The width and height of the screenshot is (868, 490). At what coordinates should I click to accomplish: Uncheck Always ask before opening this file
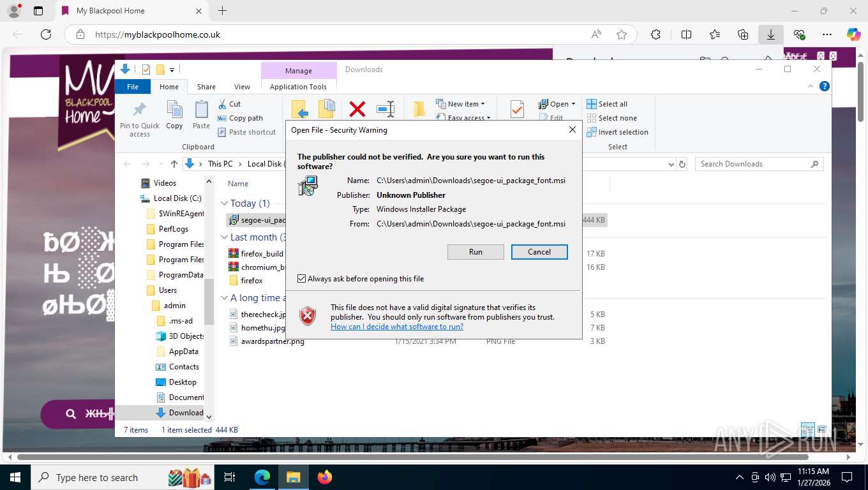pos(302,279)
